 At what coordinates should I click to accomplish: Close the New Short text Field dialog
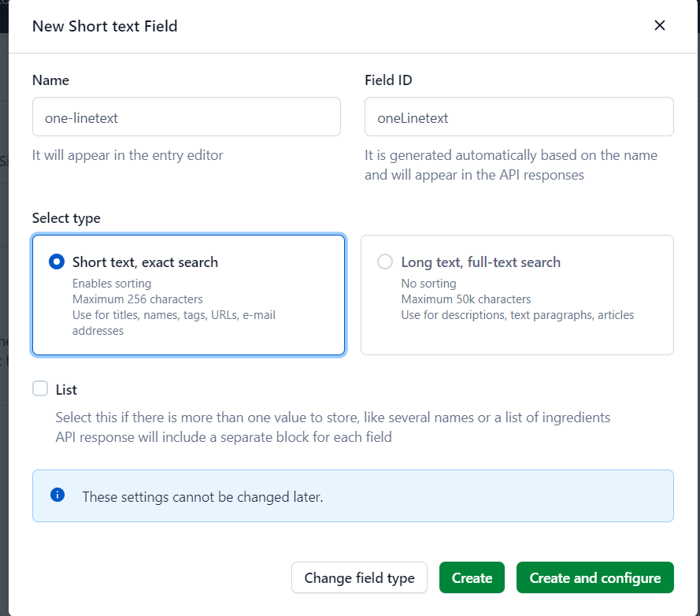pos(660,25)
